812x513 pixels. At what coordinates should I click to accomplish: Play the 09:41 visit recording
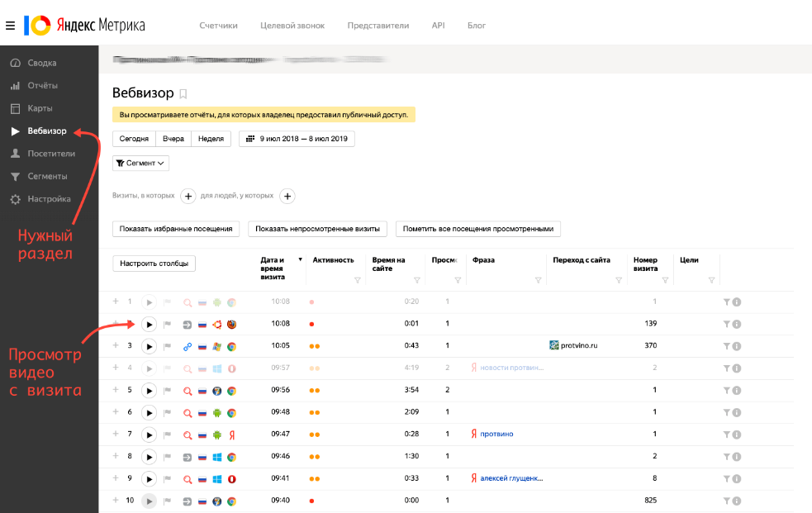[150, 479]
